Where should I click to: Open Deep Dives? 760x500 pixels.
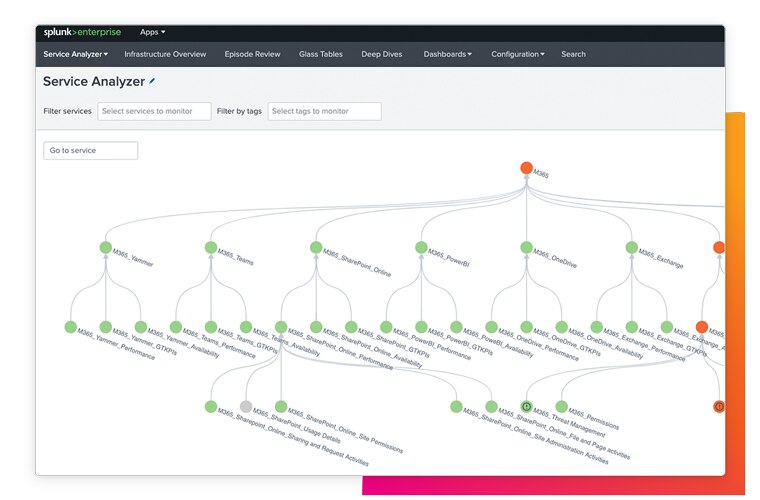[381, 54]
